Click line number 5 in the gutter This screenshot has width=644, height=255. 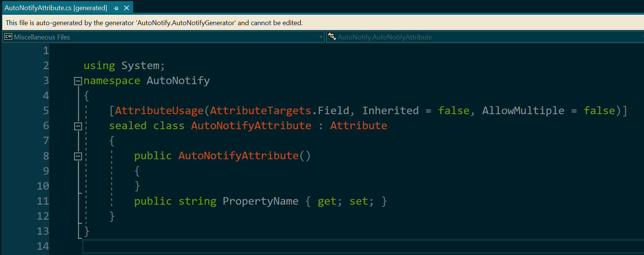tap(46, 111)
